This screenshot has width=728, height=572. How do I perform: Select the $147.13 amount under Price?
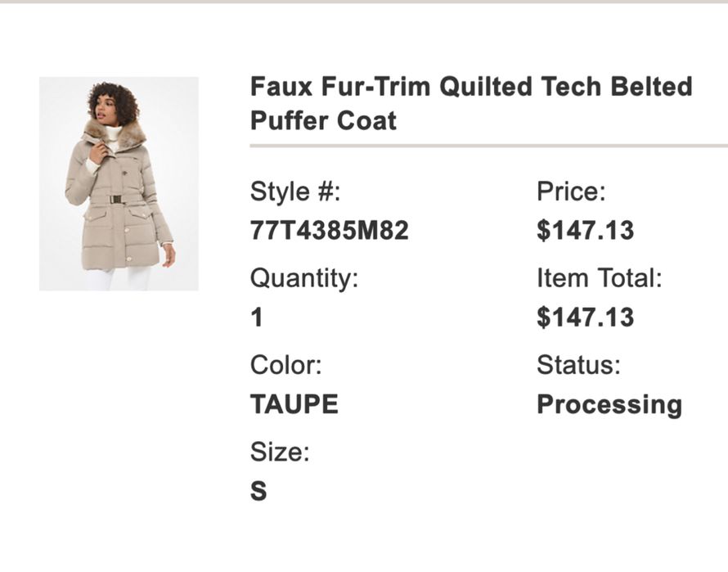click(585, 231)
